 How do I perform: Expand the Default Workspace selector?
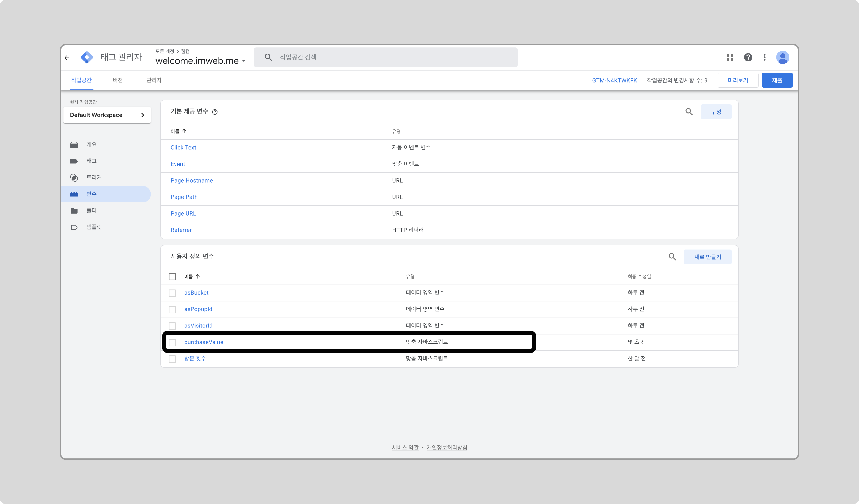click(x=107, y=115)
